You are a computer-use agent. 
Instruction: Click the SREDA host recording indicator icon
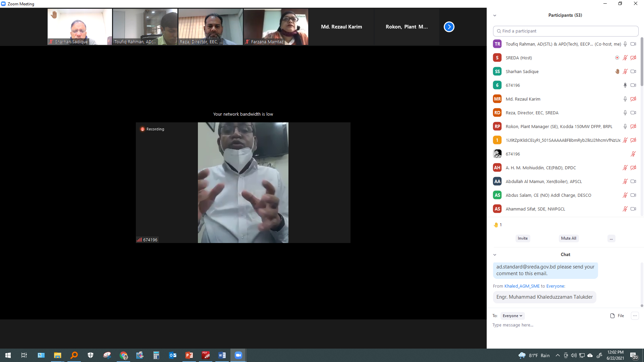617,58
